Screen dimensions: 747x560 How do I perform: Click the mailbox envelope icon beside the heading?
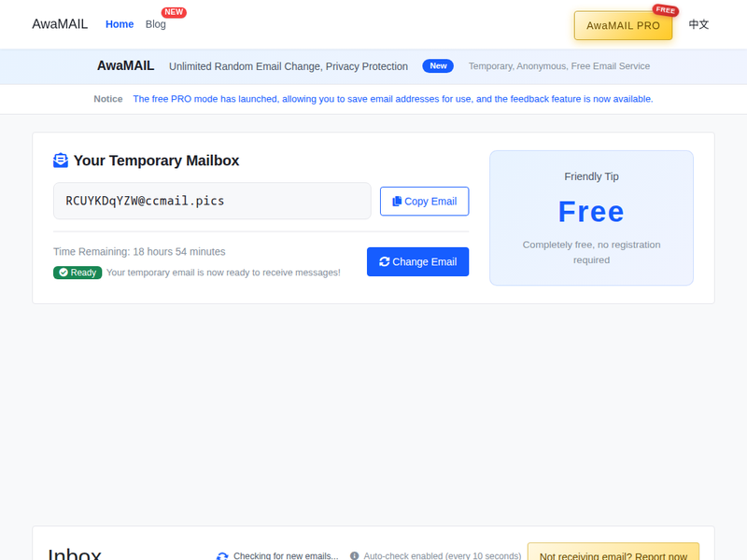[x=61, y=161]
